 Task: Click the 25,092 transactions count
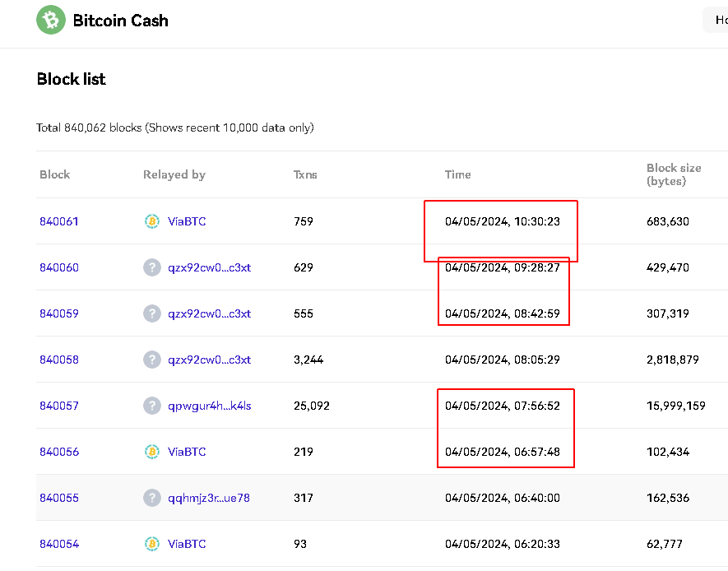[x=312, y=406]
